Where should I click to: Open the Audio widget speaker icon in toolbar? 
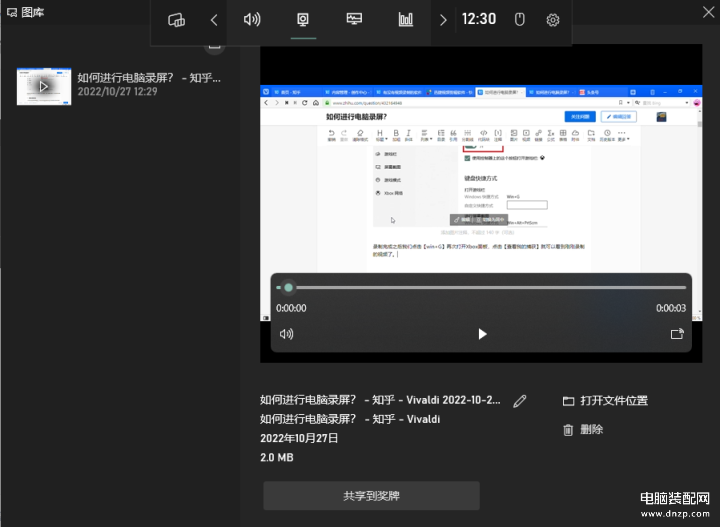point(252,19)
